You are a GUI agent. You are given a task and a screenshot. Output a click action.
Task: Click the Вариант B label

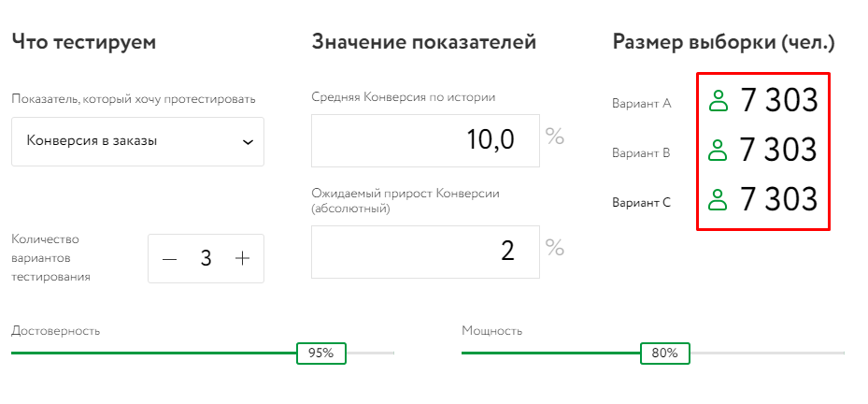coord(641,152)
